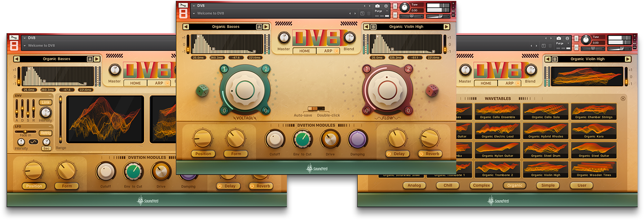This screenshot has height=220, width=644.
Task: Switch to the HOME tab in the right window
Action: [x=486, y=83]
